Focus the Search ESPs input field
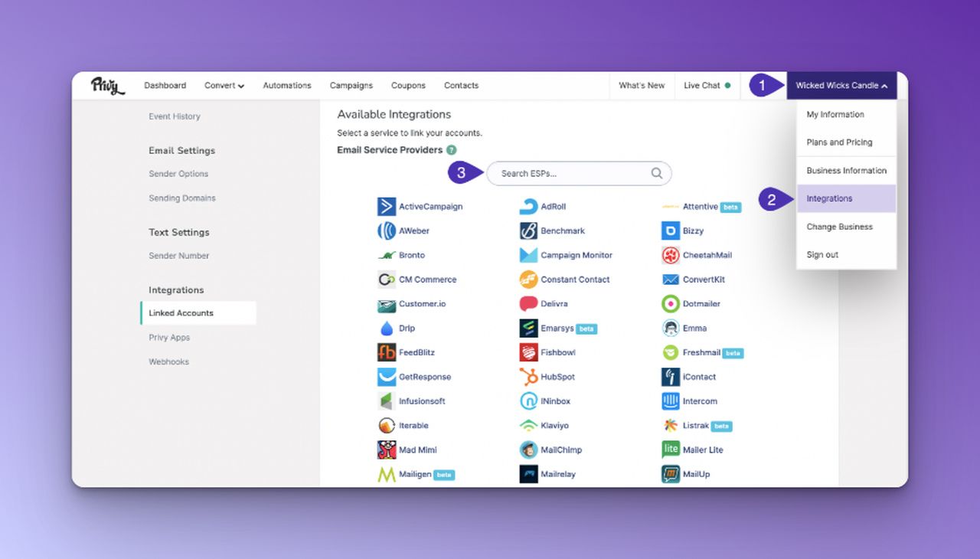The width and height of the screenshot is (980, 559). coord(579,174)
